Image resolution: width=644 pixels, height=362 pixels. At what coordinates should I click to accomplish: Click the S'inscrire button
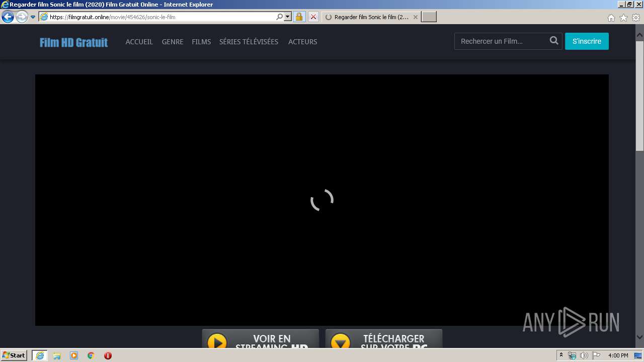click(587, 41)
